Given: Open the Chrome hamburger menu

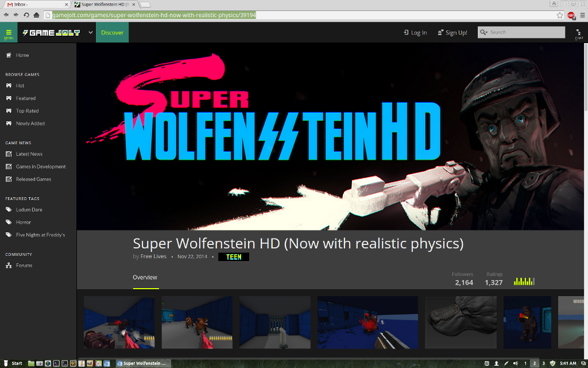Looking at the screenshot, I should pos(582,16).
